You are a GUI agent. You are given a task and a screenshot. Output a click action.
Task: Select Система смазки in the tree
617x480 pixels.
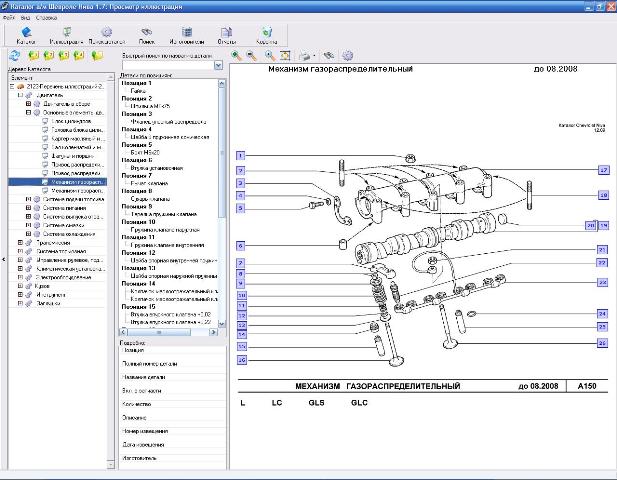(x=63, y=225)
